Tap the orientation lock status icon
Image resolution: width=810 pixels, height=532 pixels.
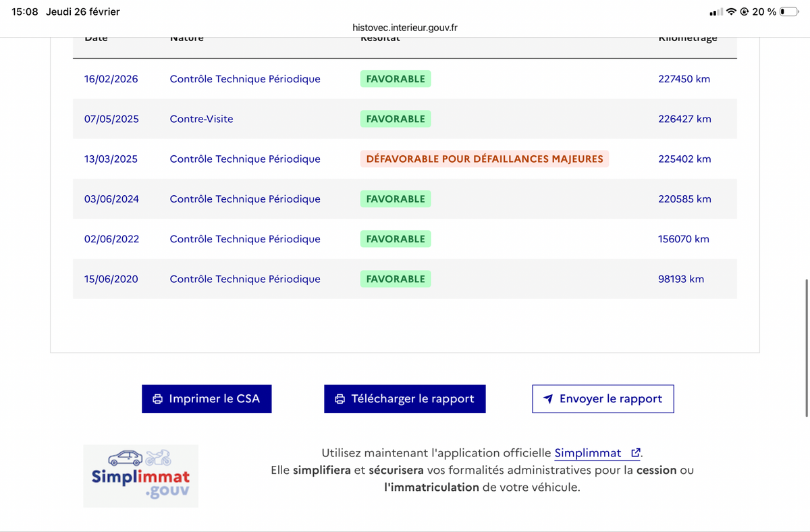(745, 11)
